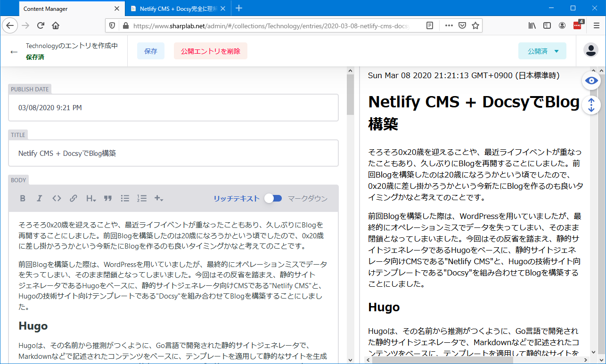Screen dimensions: 606x364
Task: Bookmark this page with star icon
Action: pos(475,25)
